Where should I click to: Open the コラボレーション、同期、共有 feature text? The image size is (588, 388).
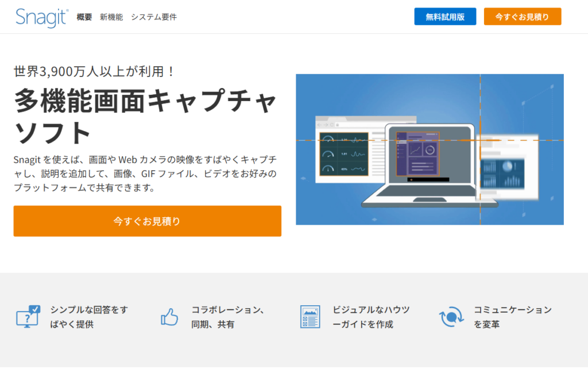pyautogui.click(x=228, y=317)
